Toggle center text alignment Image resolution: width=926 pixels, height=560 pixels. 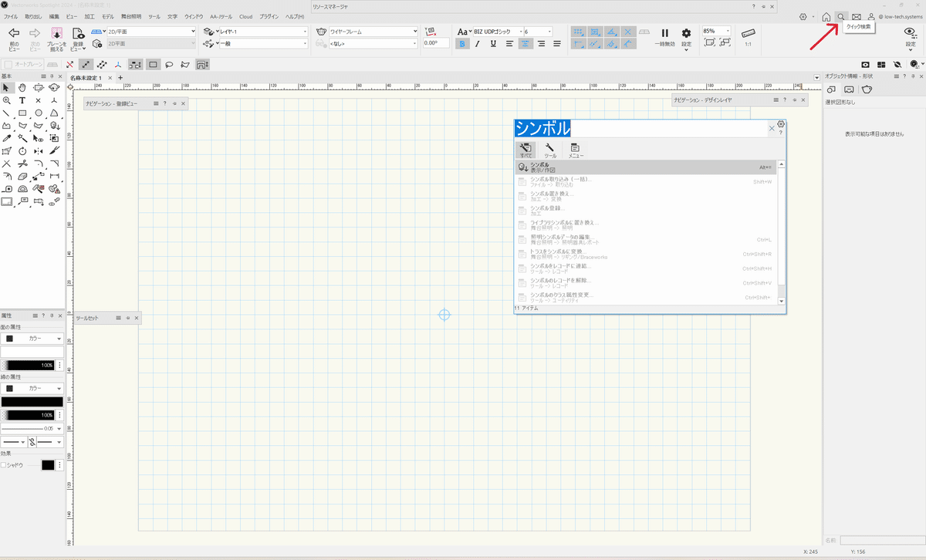(x=526, y=44)
